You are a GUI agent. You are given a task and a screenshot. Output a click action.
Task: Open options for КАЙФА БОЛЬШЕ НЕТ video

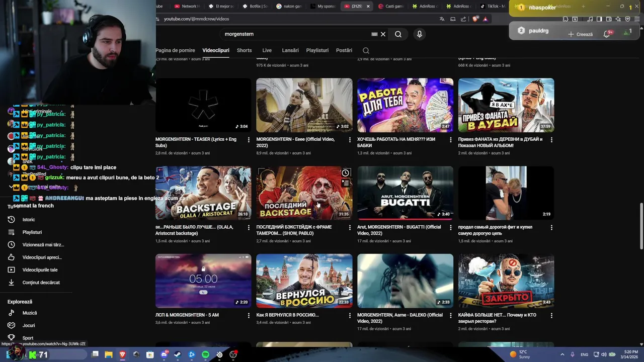tap(551, 316)
